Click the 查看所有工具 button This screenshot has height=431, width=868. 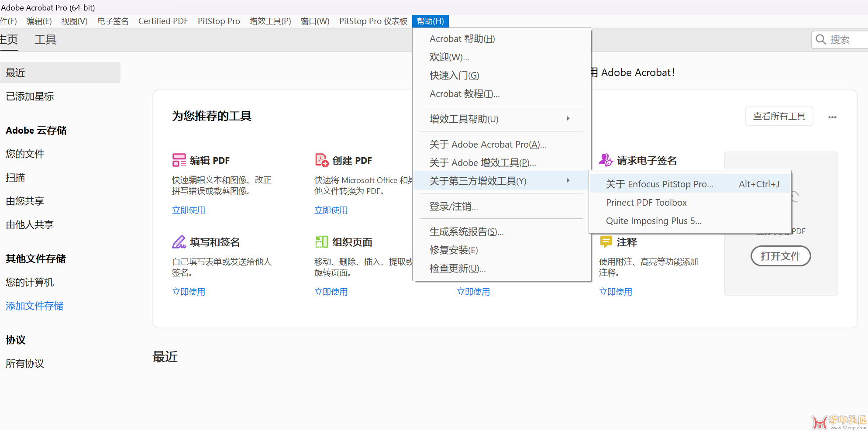click(779, 116)
